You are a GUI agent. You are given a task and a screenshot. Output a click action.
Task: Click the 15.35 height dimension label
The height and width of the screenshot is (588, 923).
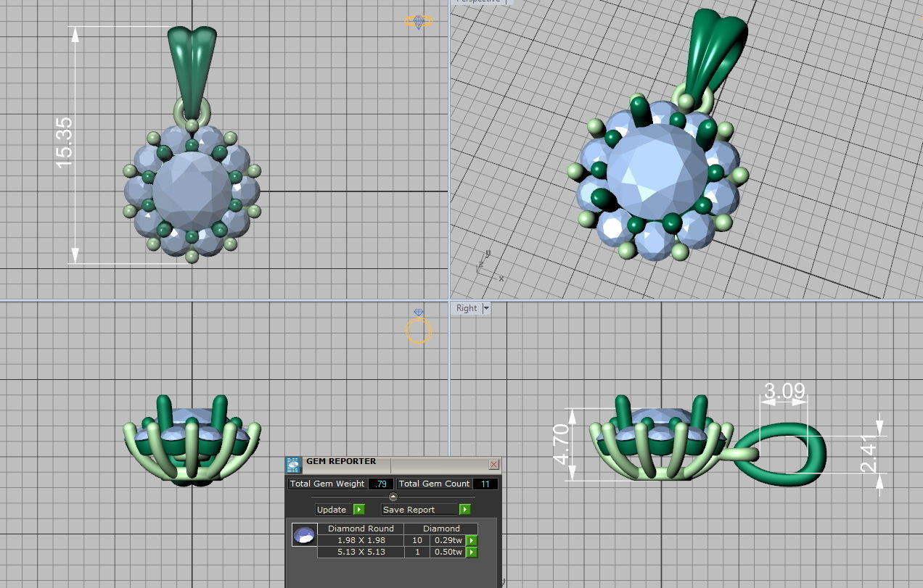coord(64,143)
